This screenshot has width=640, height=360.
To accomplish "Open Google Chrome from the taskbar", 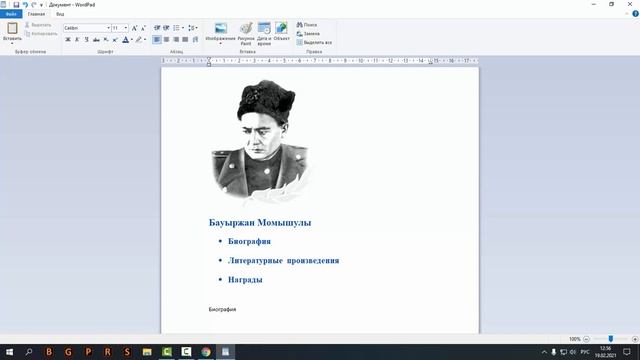I will click(x=206, y=352).
